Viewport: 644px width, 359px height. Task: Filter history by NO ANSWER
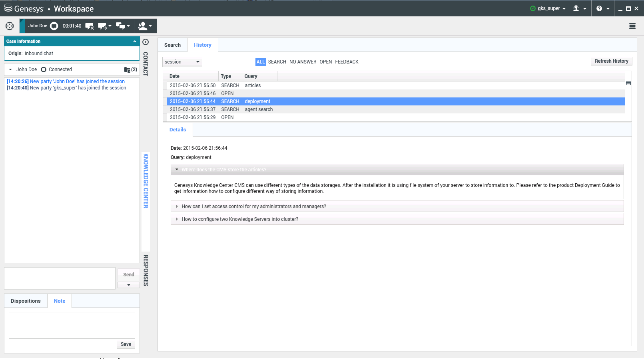(x=303, y=62)
